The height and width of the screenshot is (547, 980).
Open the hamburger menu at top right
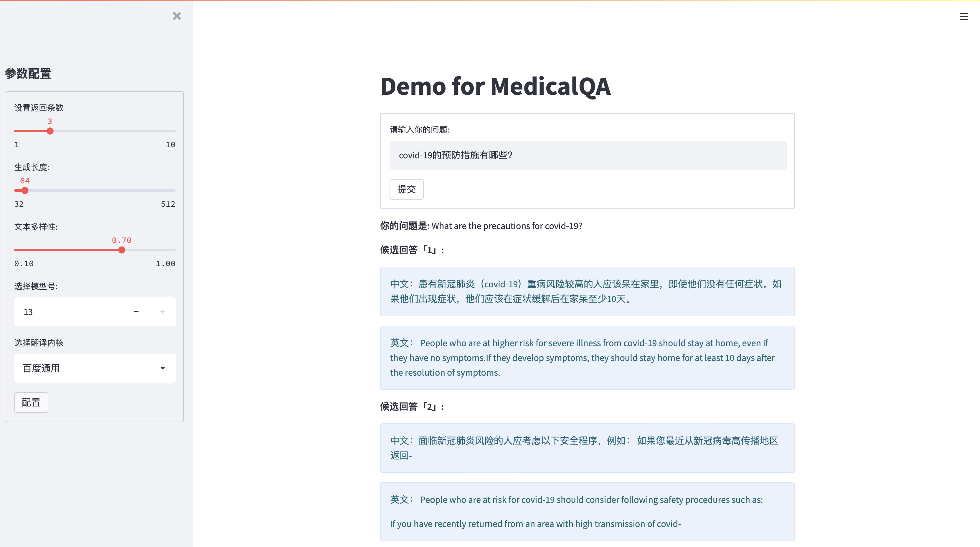[963, 17]
